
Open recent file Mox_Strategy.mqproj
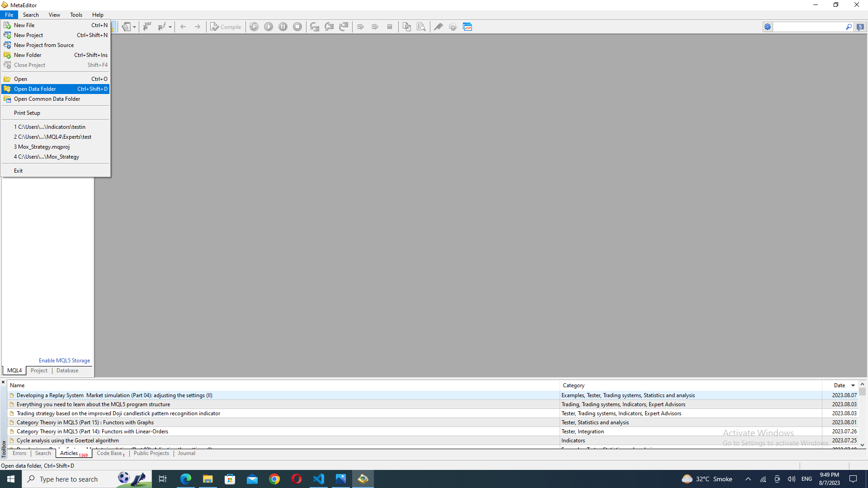click(x=43, y=147)
